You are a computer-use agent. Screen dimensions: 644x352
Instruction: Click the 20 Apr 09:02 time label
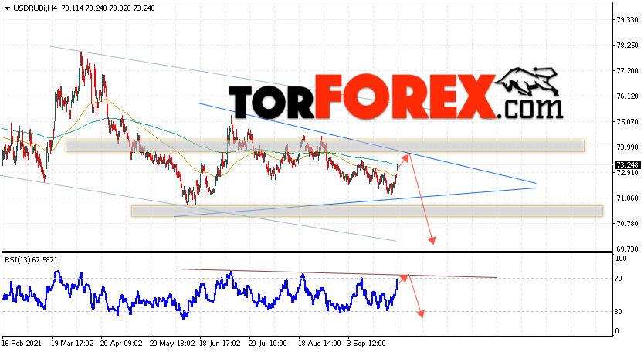point(121,344)
